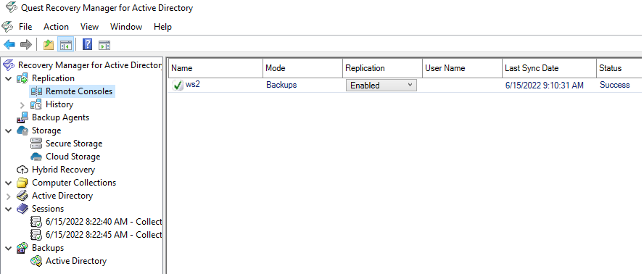Click the Backups mode cell for ws2

(x=281, y=85)
